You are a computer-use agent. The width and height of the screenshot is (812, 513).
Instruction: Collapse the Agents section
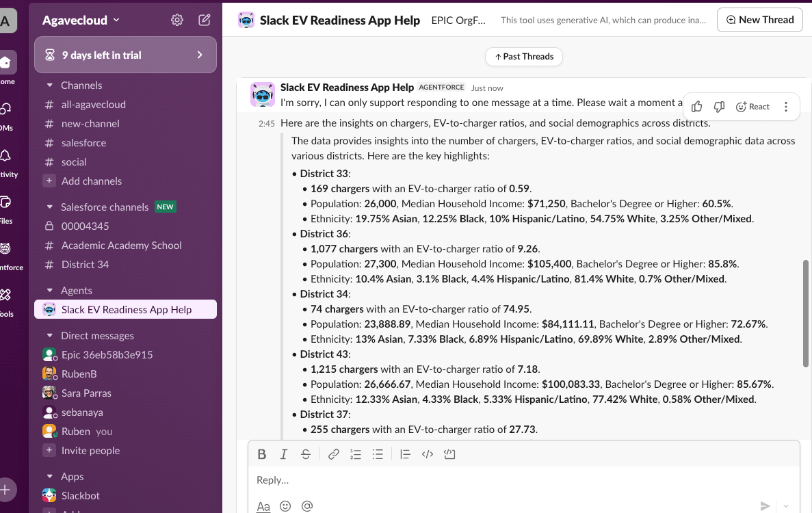50,291
